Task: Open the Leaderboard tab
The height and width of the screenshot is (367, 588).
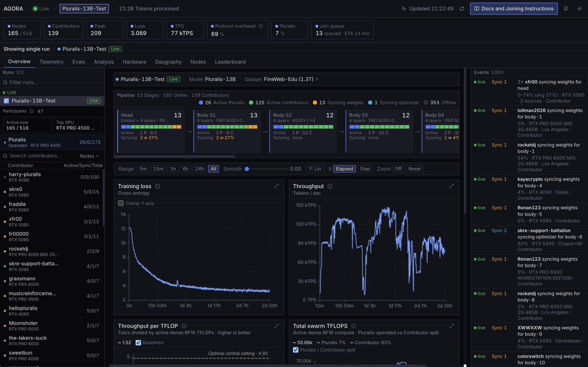Action: (x=230, y=62)
